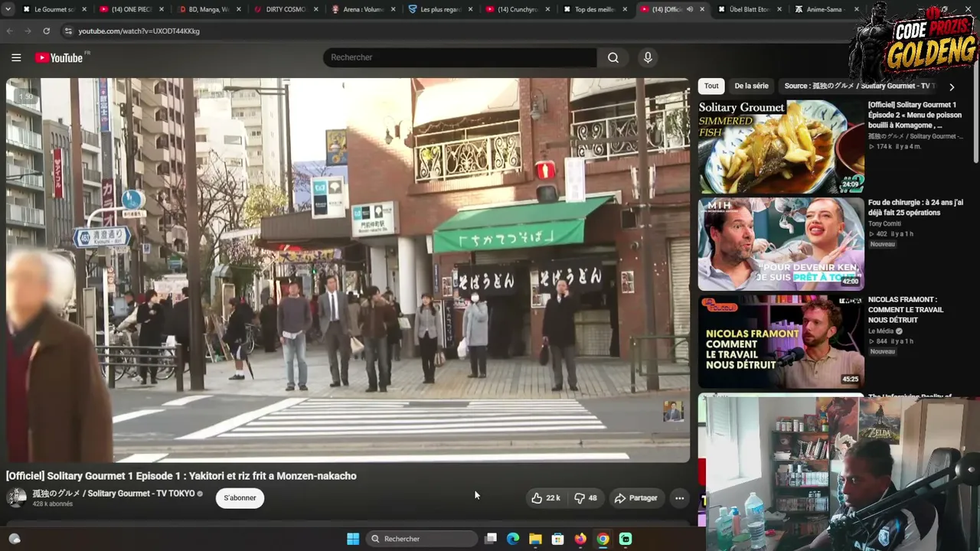Open File Explorer from the taskbar
Screen dimensions: 980x551
click(x=536, y=539)
